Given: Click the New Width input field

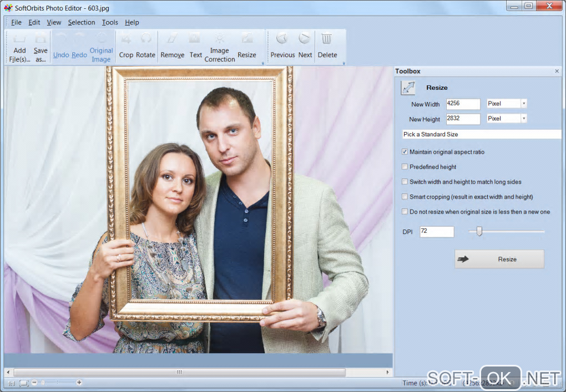Looking at the screenshot, I should 463,104.
